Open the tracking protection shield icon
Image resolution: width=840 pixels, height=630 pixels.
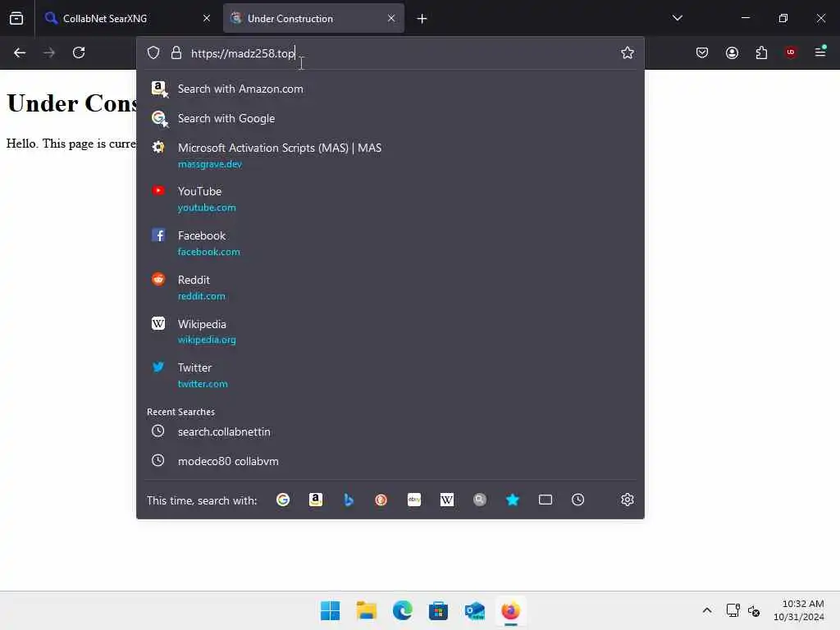(x=153, y=52)
